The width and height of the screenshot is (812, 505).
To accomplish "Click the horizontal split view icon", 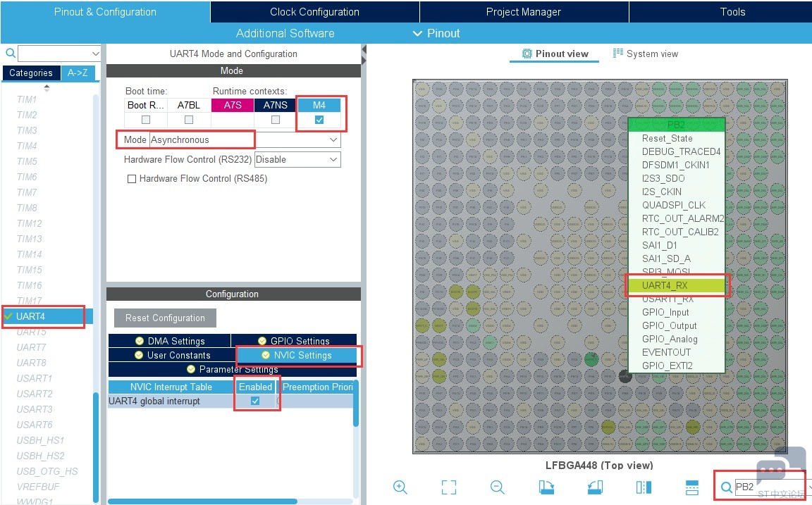I will point(691,487).
